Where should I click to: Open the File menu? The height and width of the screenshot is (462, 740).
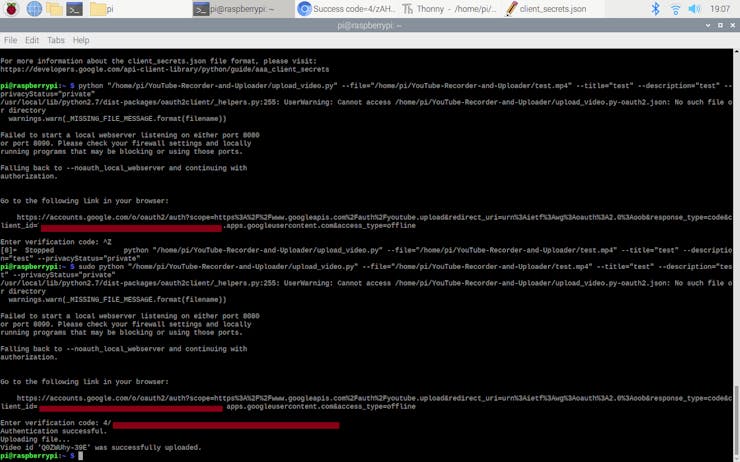(x=10, y=40)
